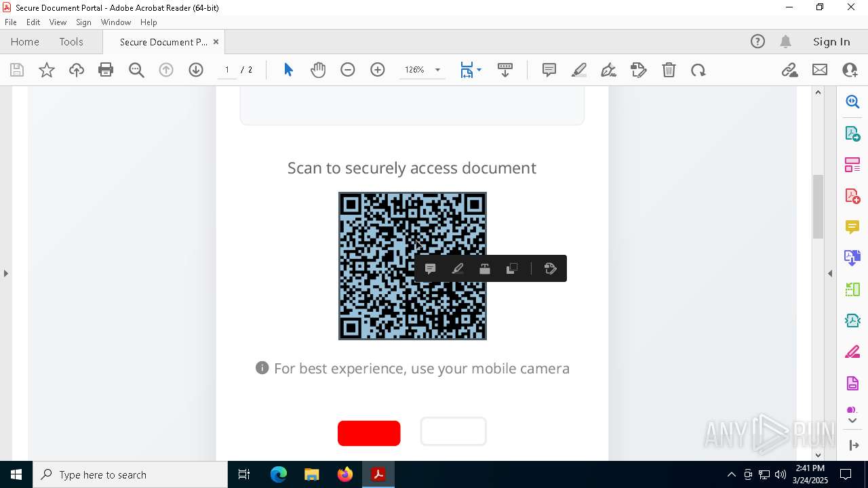This screenshot has height=488, width=868.
Task: Open Fill & Sign in right pane
Action: click(852, 352)
